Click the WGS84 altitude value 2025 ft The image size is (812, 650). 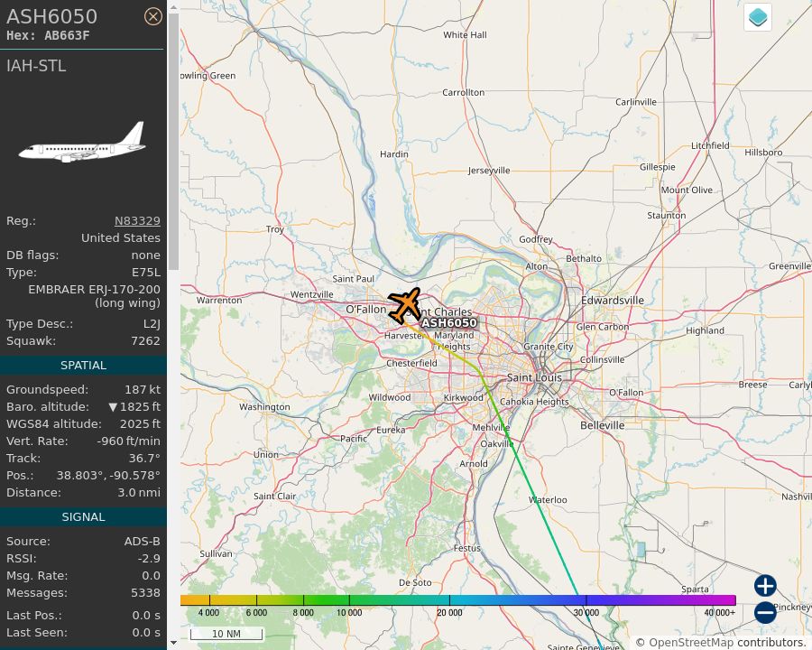tap(141, 423)
